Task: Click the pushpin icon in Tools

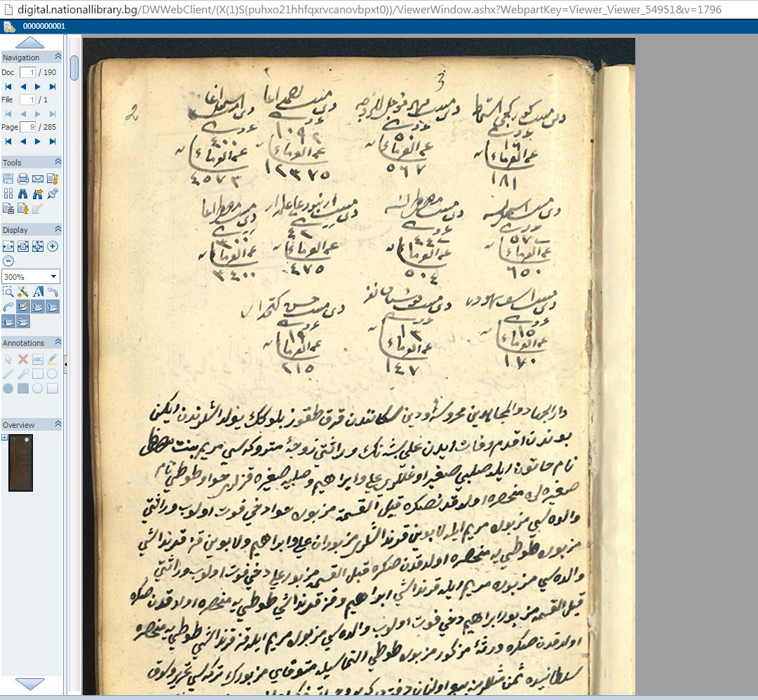Action: (53, 194)
